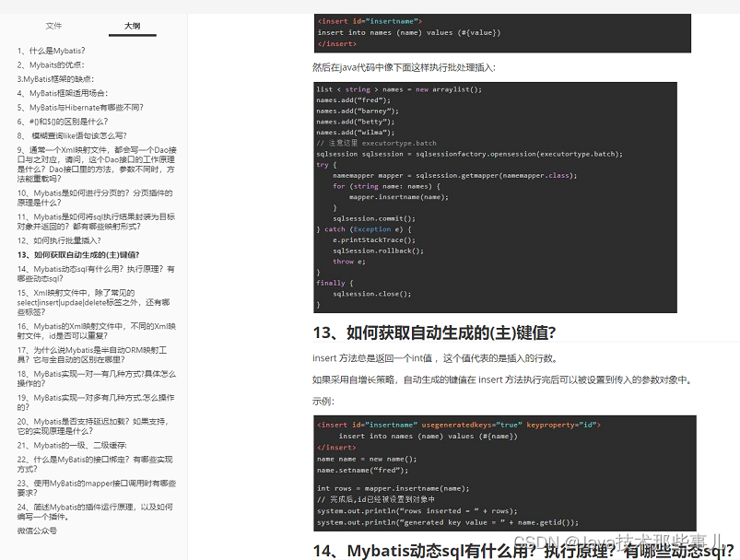Click the comment 注意这里 executortype.batch
The height and width of the screenshot is (560, 740).
pyautogui.click(x=376, y=143)
